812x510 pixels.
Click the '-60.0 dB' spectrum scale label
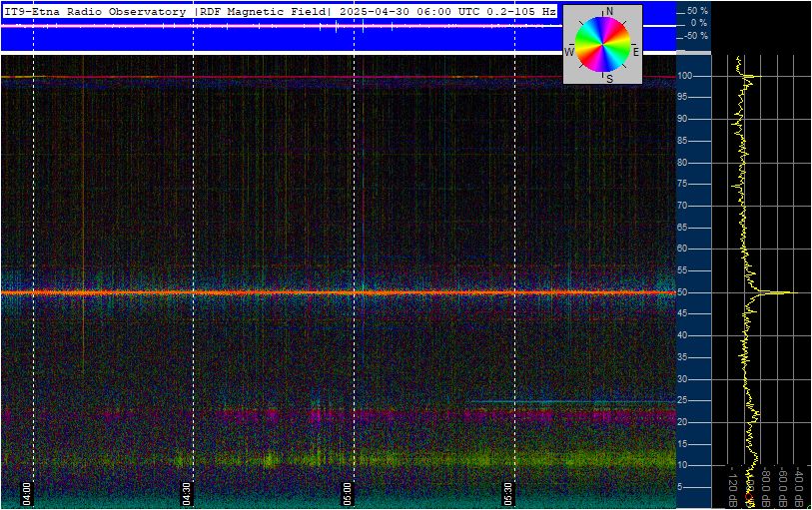tap(782, 487)
